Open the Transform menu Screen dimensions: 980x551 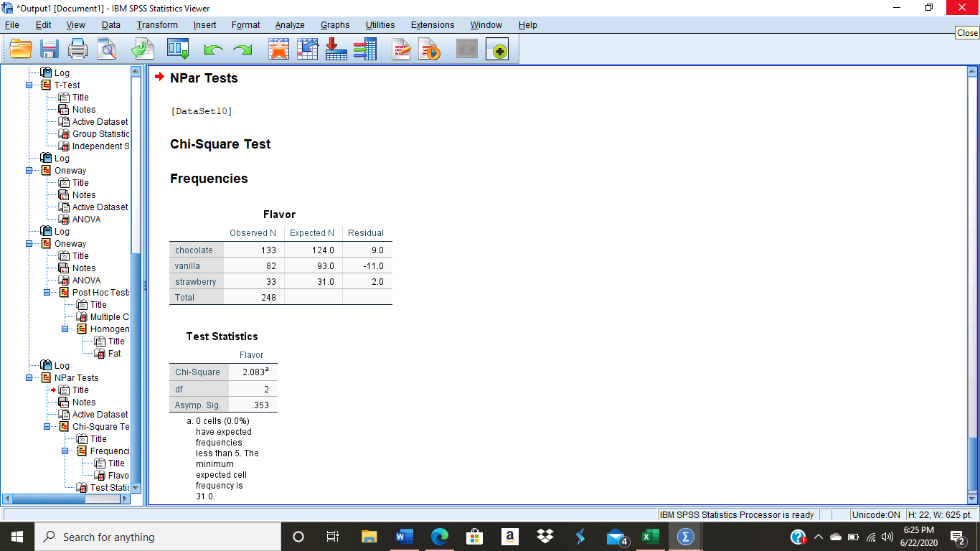click(157, 25)
